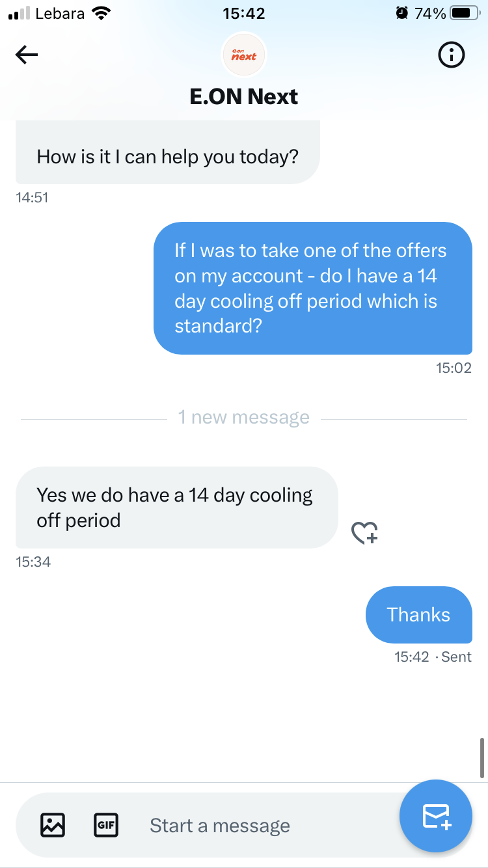Click the conversation scrollbar indicator
The image size is (488, 868).
[482, 758]
